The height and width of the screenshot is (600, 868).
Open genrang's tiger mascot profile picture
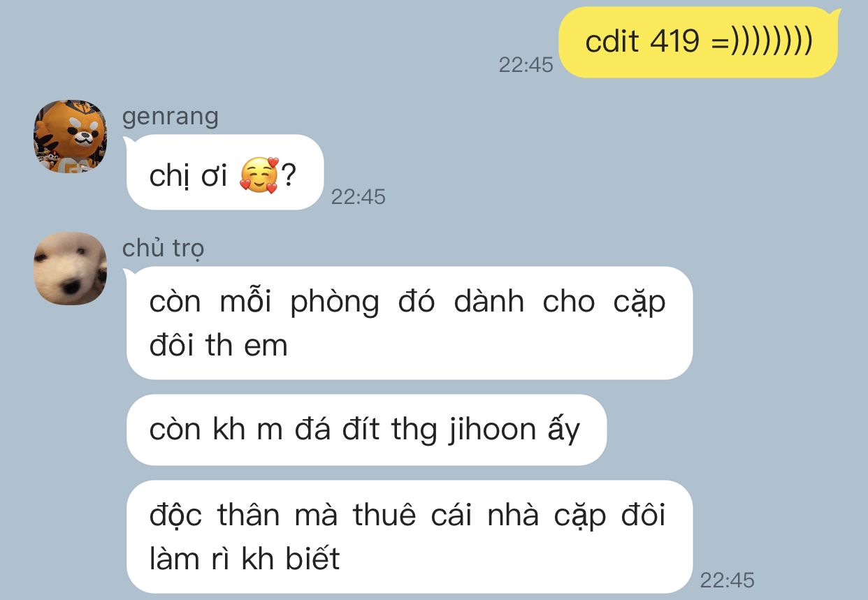click(x=71, y=136)
